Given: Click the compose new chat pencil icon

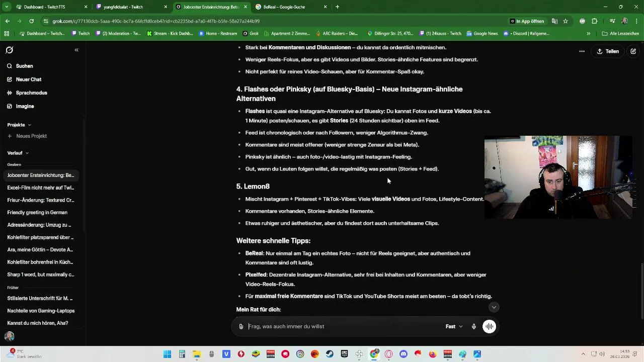Looking at the screenshot, I should 633,51.
